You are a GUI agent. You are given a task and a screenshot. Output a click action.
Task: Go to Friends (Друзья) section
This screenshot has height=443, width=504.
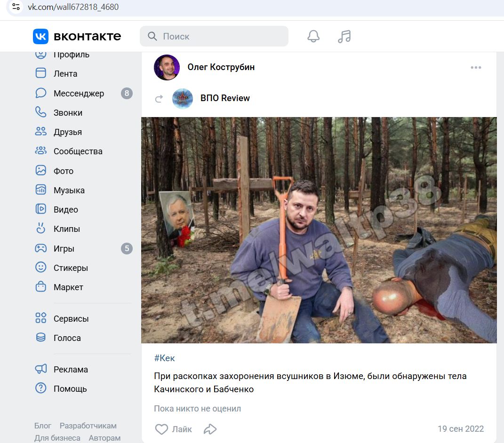click(67, 132)
